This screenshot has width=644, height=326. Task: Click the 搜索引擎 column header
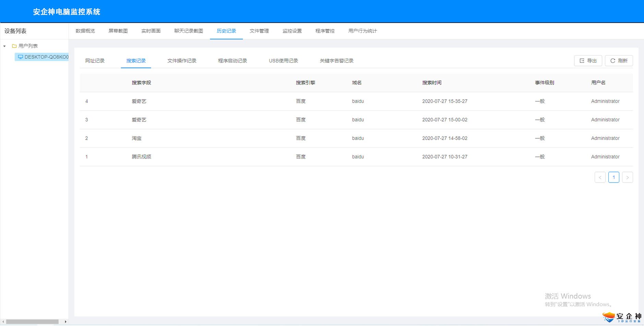pos(306,83)
